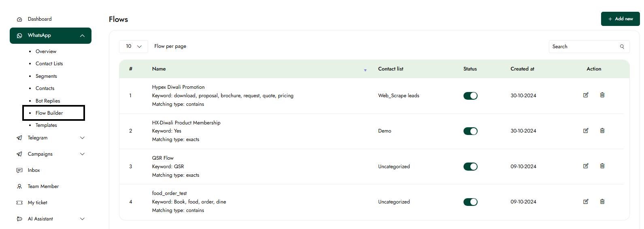Open Dashboard from sidebar icon
Viewport: 644px width, 229px height.
(x=19, y=19)
